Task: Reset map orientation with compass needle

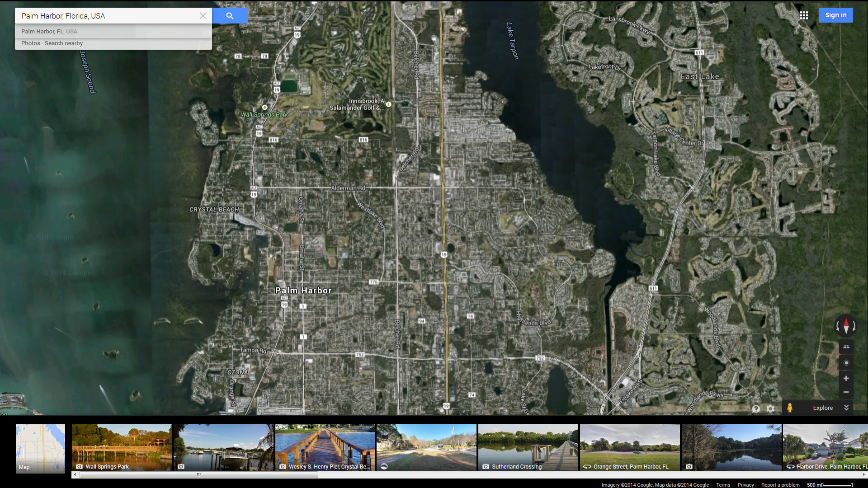Action: click(846, 325)
